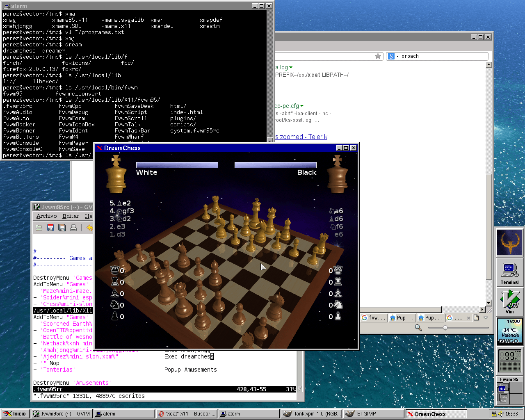
Task: Switch to DreamChess taskbar button
Action: [436, 414]
